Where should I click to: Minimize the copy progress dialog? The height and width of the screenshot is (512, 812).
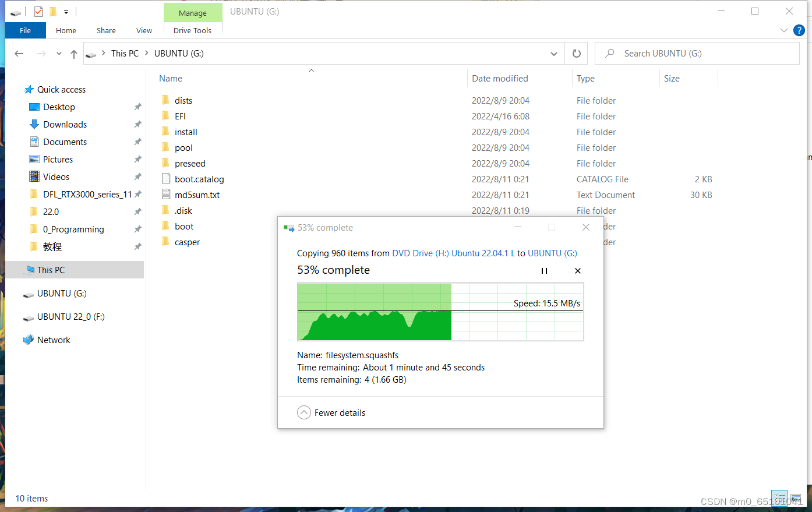pyautogui.click(x=518, y=227)
